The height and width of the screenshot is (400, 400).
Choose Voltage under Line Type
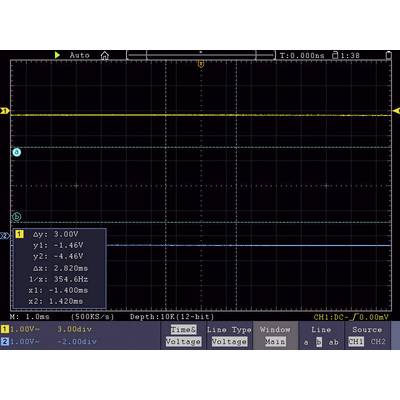pyautogui.click(x=229, y=342)
